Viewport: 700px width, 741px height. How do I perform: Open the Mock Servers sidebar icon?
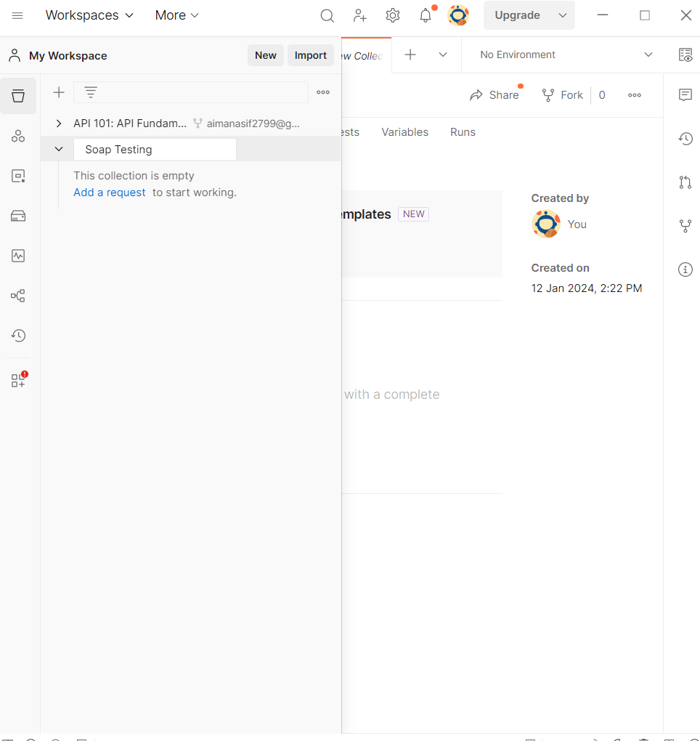pos(18,216)
